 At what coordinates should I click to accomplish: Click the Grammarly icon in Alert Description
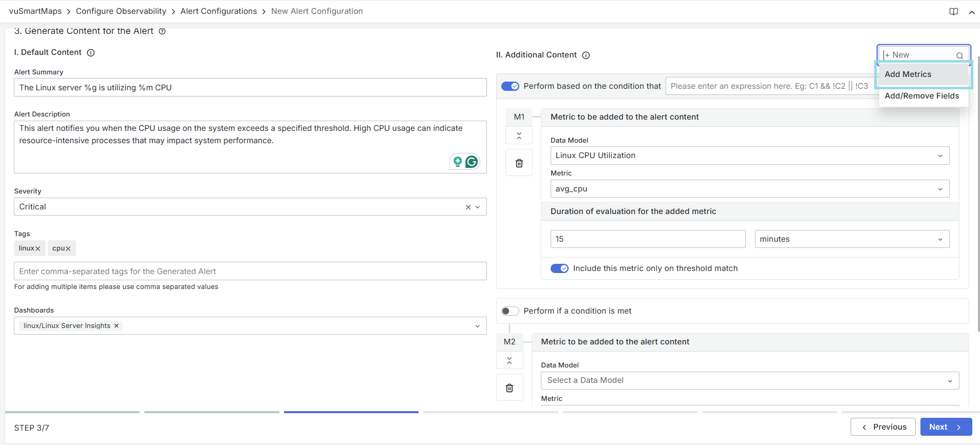coord(472,162)
